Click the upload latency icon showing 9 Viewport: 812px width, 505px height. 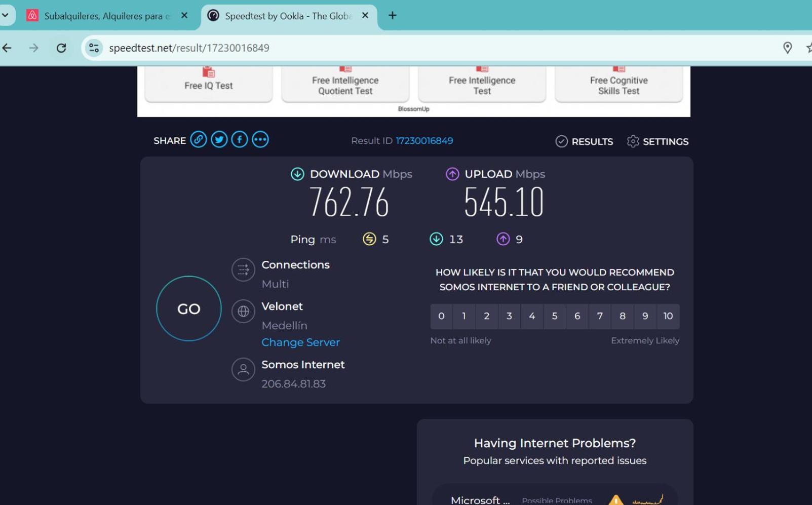point(503,239)
